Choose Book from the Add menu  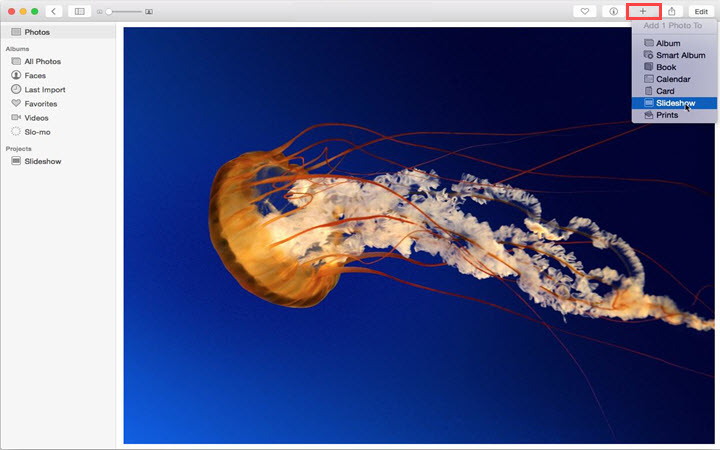(x=674, y=67)
